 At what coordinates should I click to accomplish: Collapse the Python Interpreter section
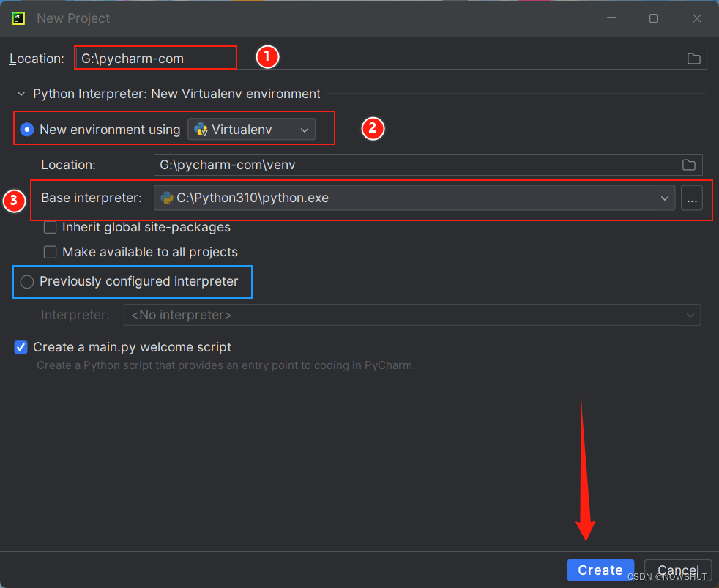pyautogui.click(x=21, y=94)
